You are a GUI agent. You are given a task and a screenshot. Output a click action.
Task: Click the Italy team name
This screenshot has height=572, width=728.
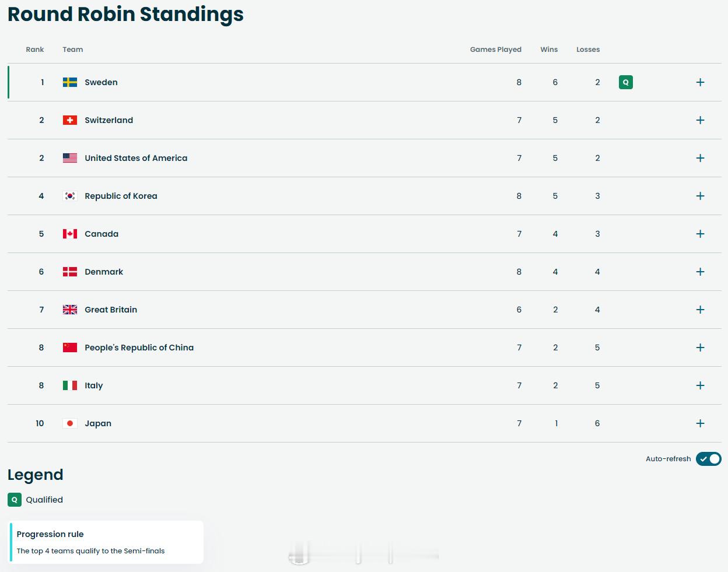(93, 385)
